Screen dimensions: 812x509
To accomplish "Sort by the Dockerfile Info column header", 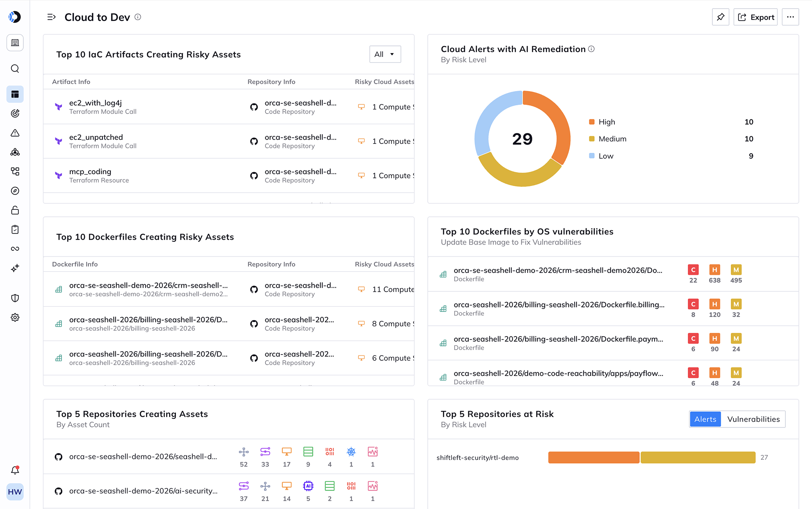I will click(75, 264).
